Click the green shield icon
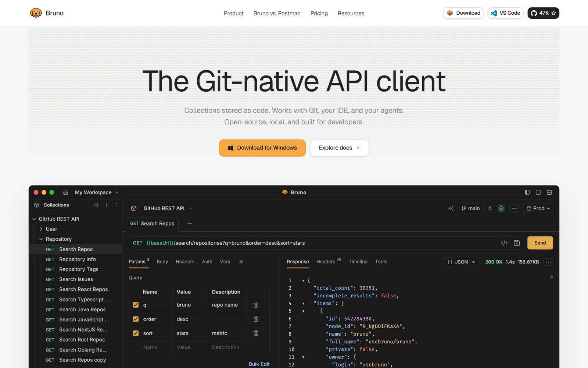This screenshot has height=368, width=588. 501,208
